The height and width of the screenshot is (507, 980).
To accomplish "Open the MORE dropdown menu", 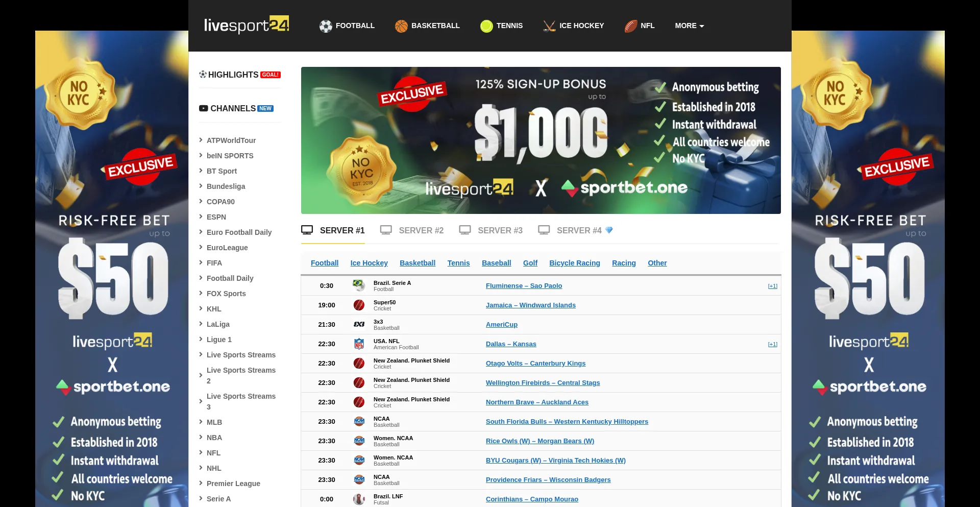I will click(x=689, y=26).
